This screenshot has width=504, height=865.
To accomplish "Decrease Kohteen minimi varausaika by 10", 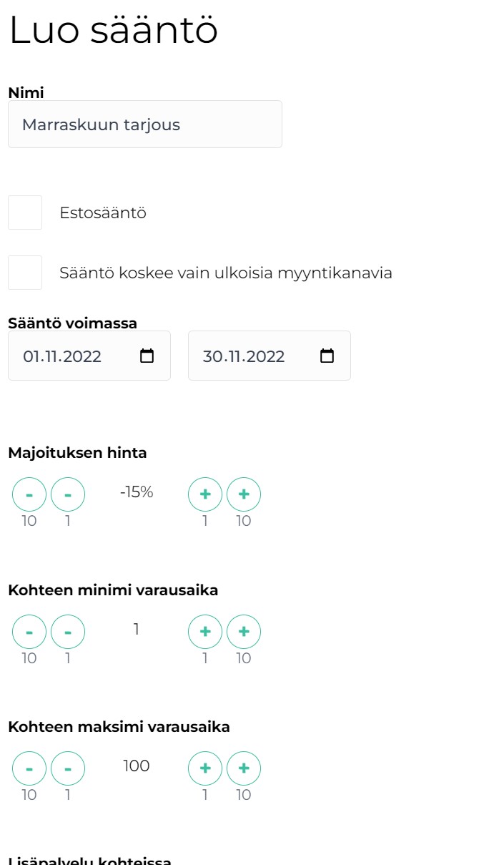I will tap(29, 632).
